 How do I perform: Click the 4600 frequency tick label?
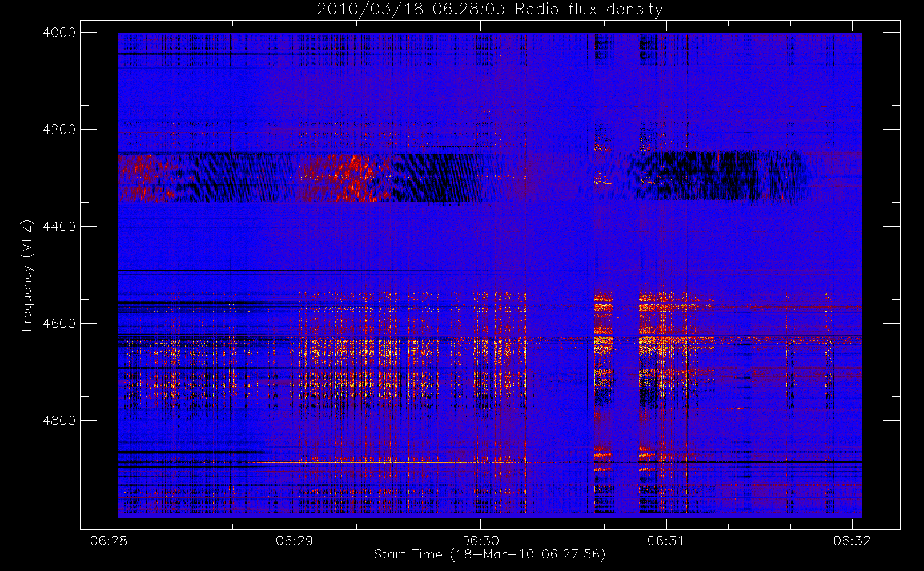tap(59, 324)
